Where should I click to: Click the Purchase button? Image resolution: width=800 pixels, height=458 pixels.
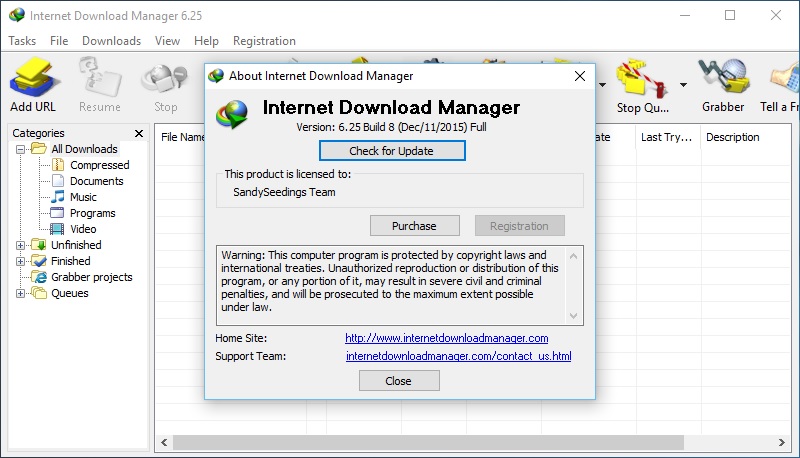coord(414,225)
